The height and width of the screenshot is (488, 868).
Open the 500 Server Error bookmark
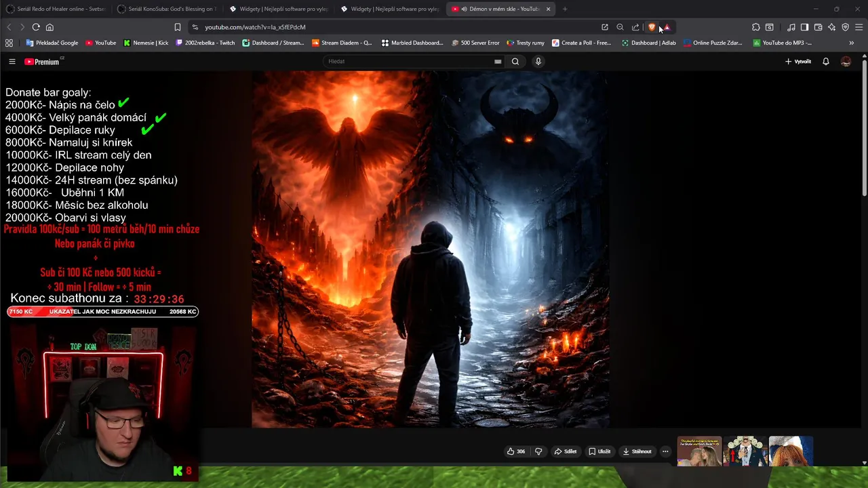point(475,43)
